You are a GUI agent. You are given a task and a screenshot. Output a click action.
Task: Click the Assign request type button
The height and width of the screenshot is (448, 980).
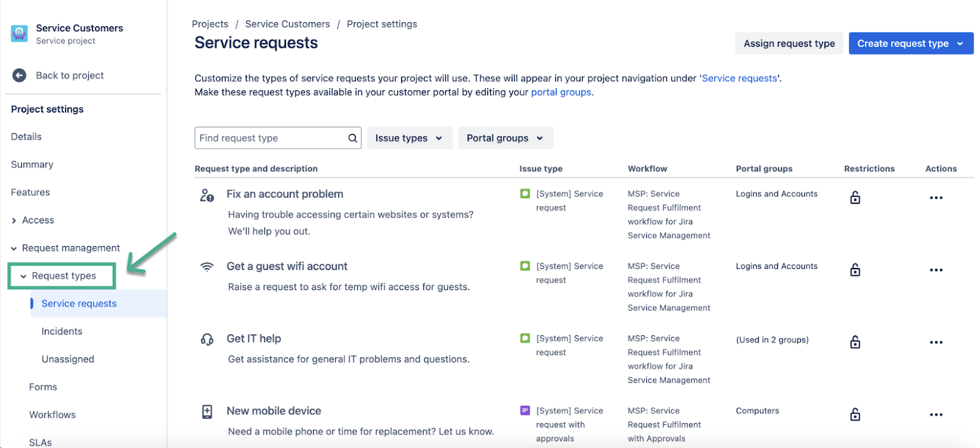point(789,43)
